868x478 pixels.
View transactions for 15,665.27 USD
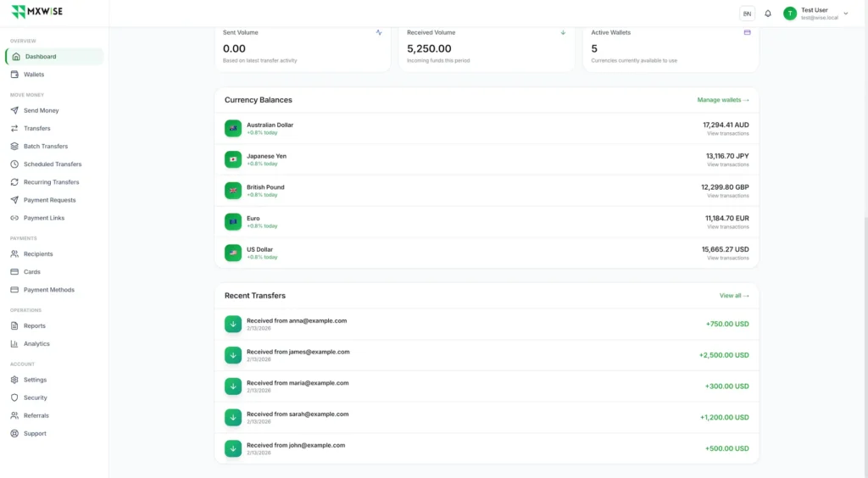pyautogui.click(x=728, y=258)
